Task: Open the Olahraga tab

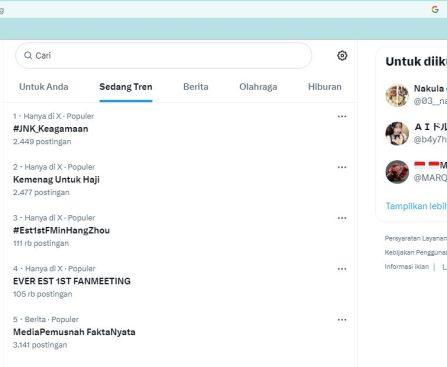Action: [258, 87]
